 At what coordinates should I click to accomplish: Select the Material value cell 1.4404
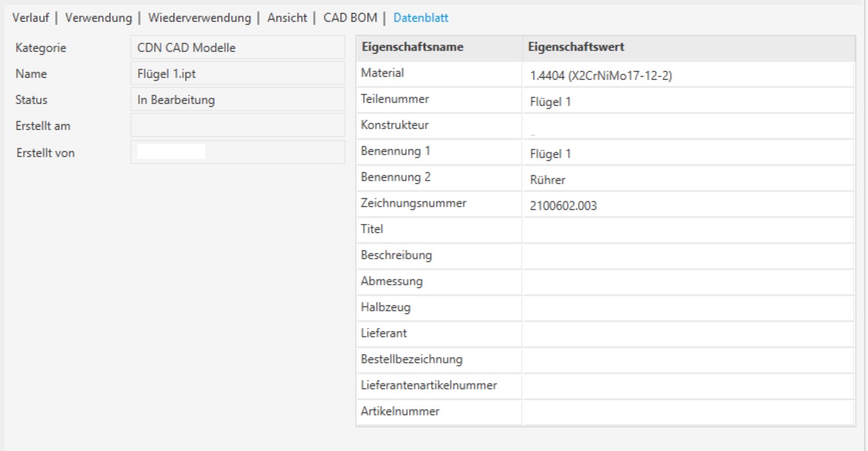[x=689, y=75]
